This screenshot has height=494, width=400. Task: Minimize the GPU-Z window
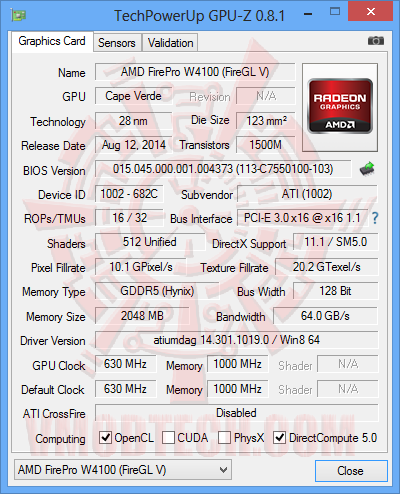tap(308, 14)
